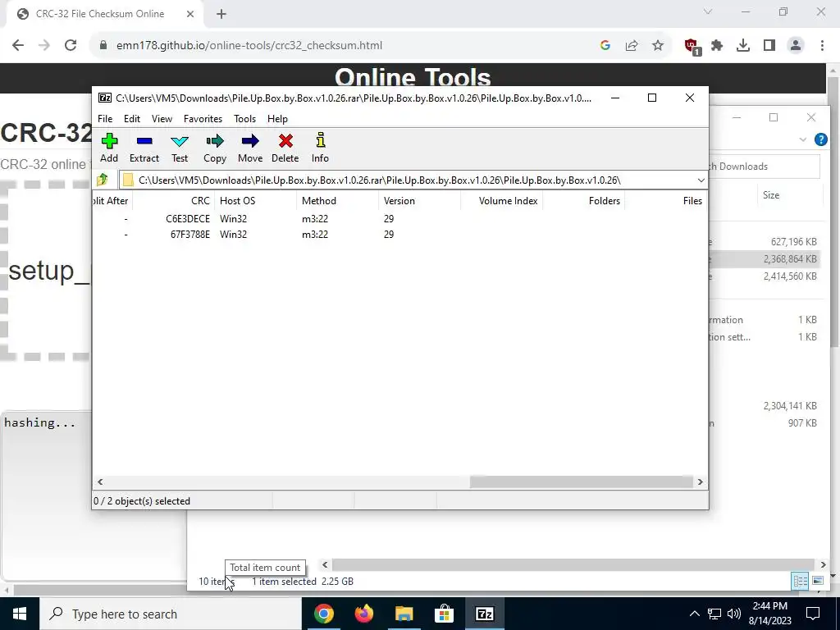Open 7-Zip File menu
Viewport: 840px width, 630px height.
(105, 119)
